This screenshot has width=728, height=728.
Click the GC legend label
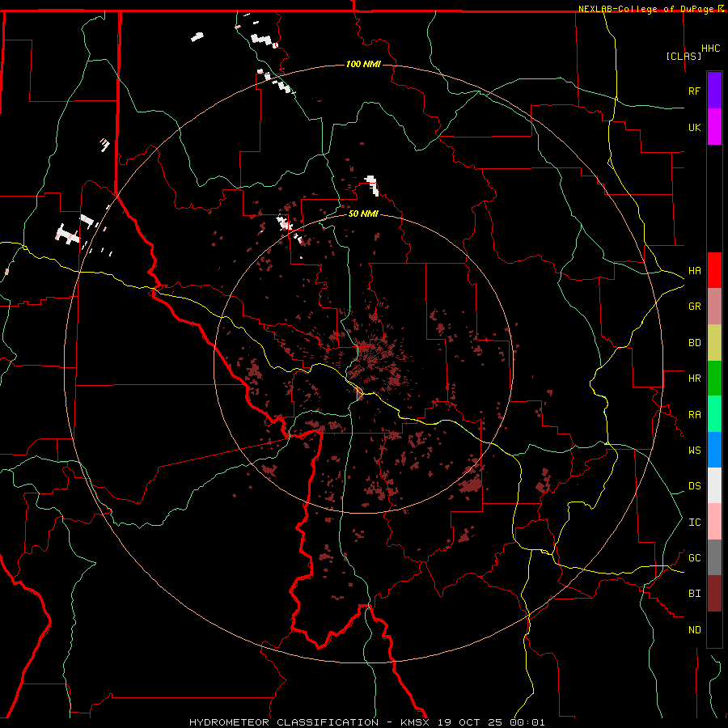[694, 558]
